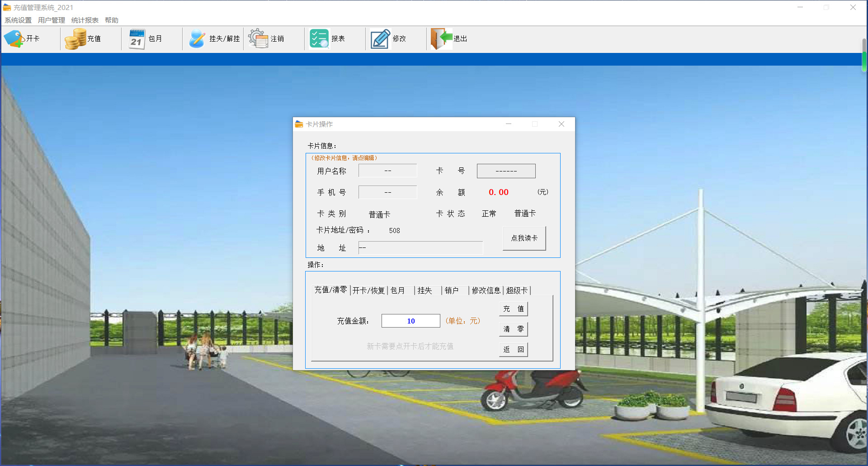Switch to the 开卡/恢复 tab
The width and height of the screenshot is (868, 466).
[x=368, y=290]
